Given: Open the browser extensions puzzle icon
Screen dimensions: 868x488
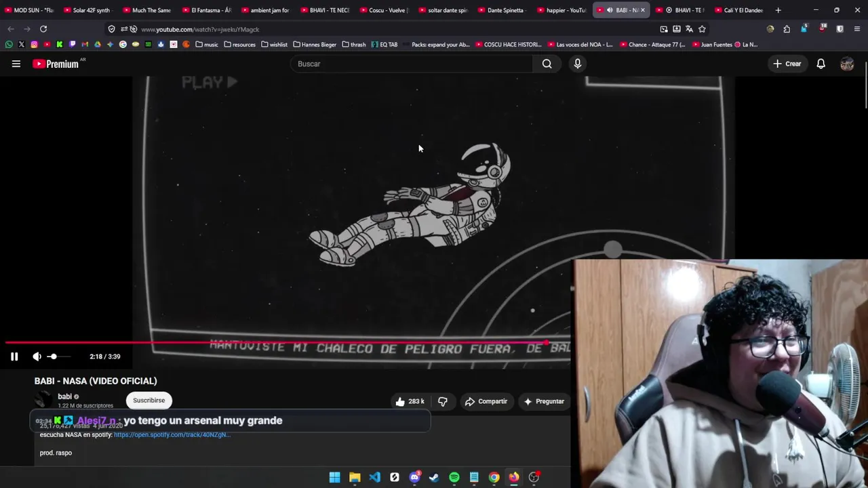Looking at the screenshot, I should tap(787, 29).
